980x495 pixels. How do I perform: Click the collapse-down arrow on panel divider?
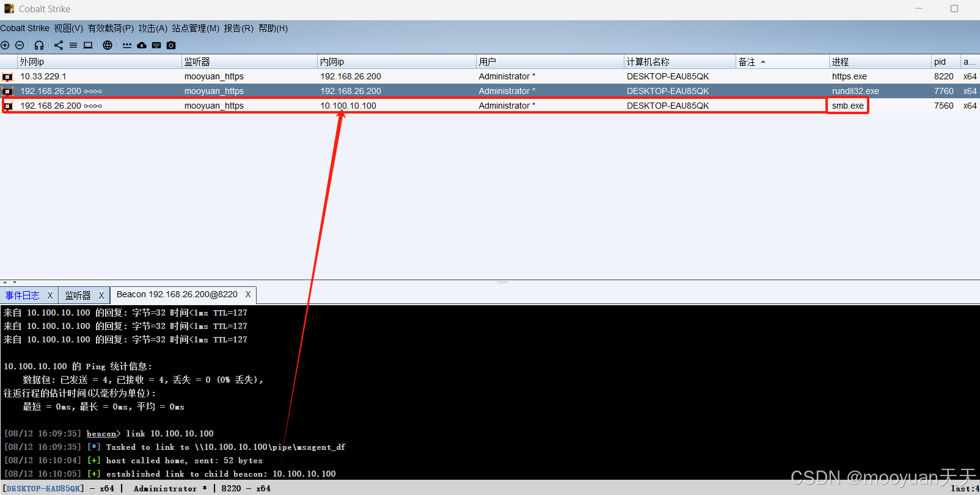coord(15,282)
